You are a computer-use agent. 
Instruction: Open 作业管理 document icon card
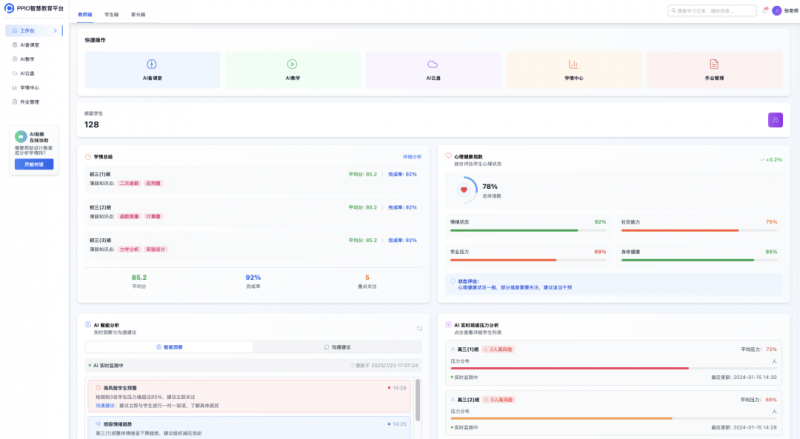click(713, 64)
